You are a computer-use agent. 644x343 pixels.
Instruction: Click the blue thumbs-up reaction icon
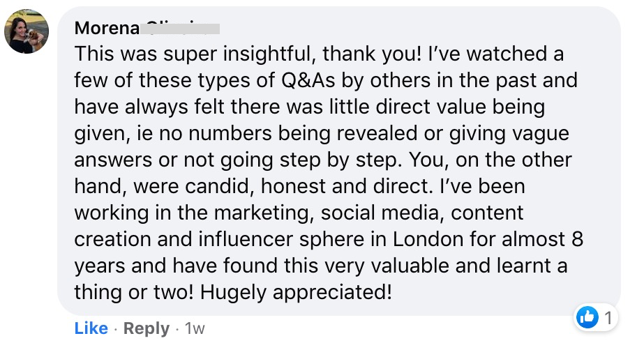[587, 317]
